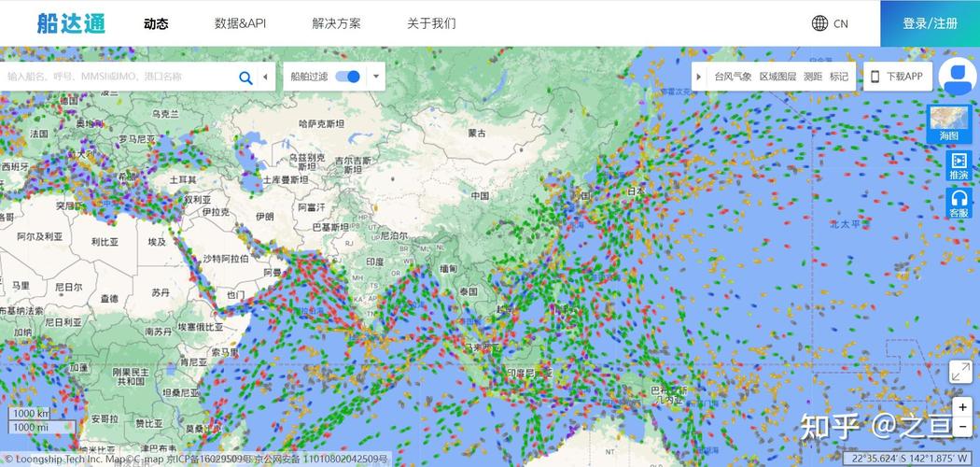Enter fullscreen with the expand arrows icon
The height and width of the screenshot is (467, 980).
click(x=959, y=372)
